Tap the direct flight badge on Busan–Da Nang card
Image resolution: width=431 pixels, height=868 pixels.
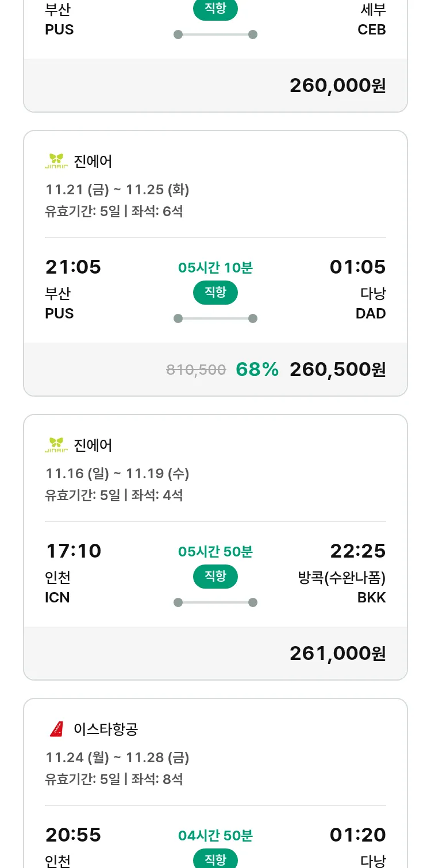pyautogui.click(x=215, y=293)
